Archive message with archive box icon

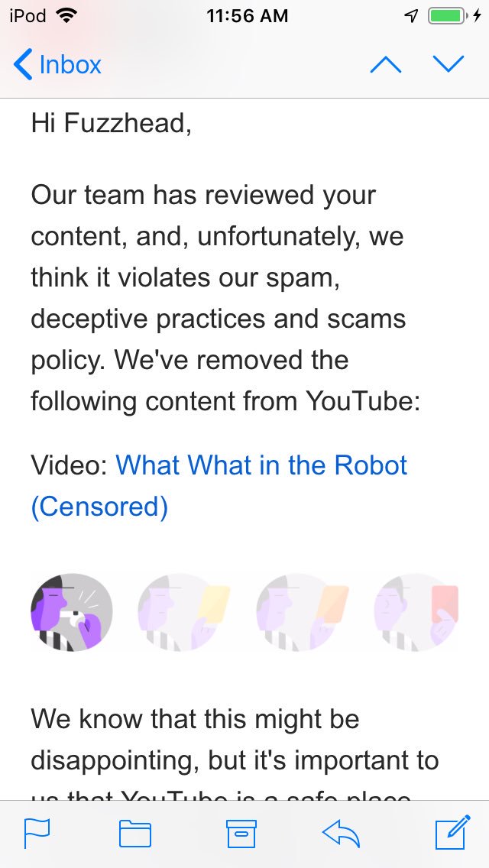point(241,834)
